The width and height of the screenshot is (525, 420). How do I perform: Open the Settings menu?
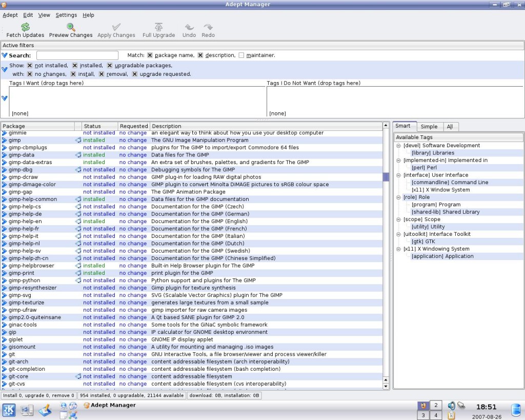click(66, 15)
